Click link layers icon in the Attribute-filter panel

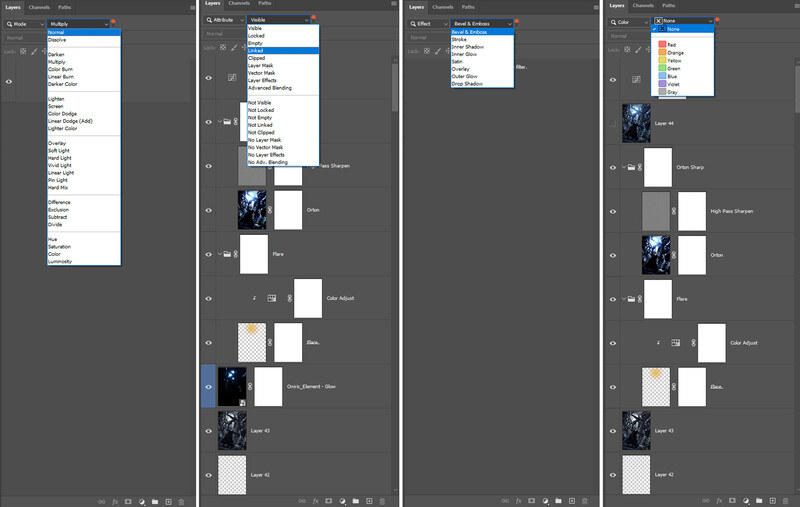click(302, 501)
